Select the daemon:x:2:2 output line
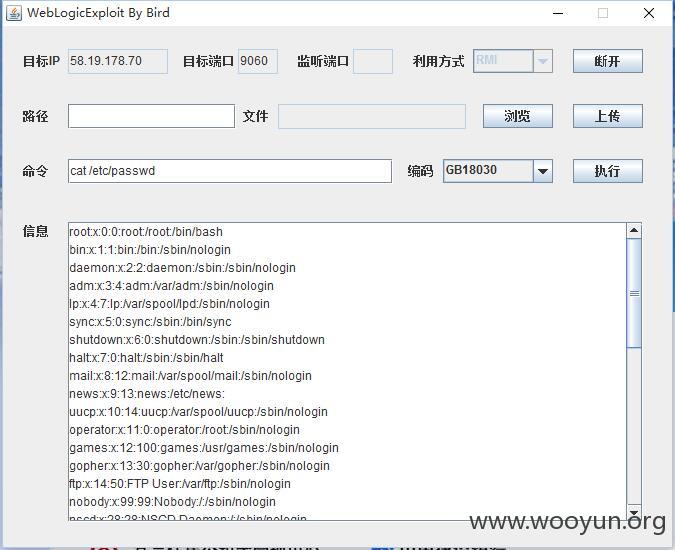 [183, 268]
